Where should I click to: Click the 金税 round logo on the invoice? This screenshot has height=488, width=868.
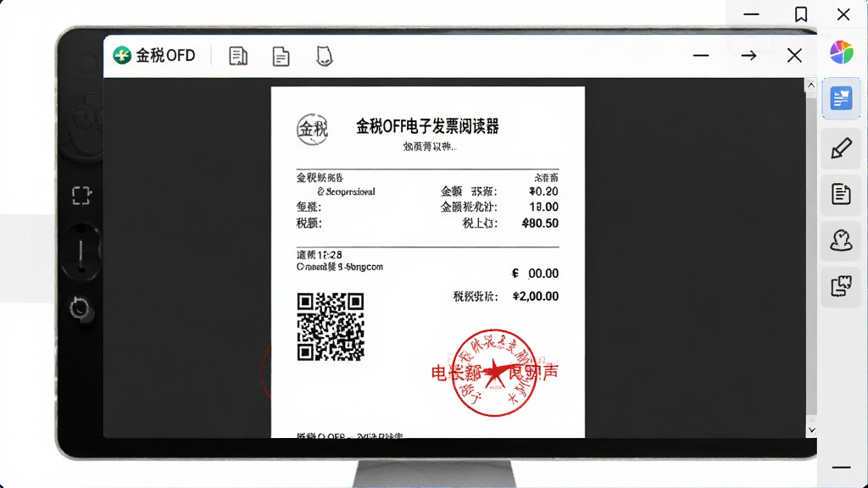[312, 129]
